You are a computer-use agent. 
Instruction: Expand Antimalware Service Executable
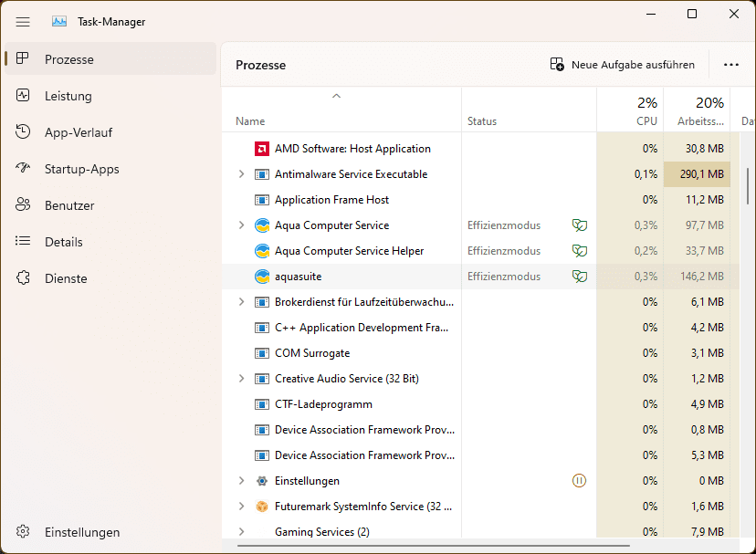click(x=242, y=174)
